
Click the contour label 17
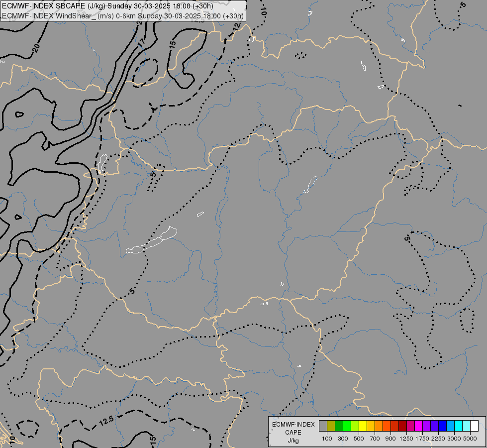[141, 43]
